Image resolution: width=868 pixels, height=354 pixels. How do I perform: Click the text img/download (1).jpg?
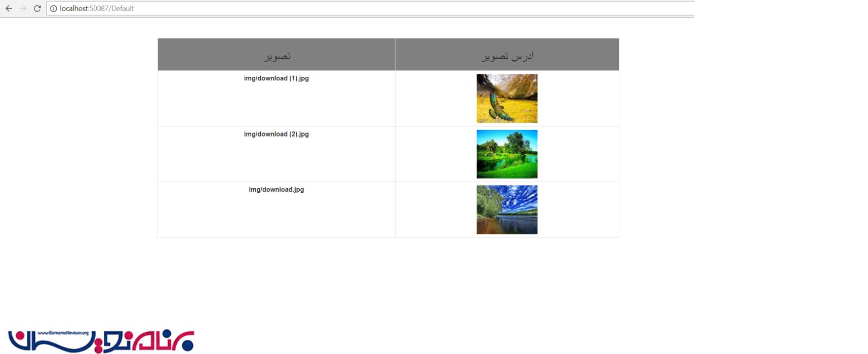click(x=277, y=78)
